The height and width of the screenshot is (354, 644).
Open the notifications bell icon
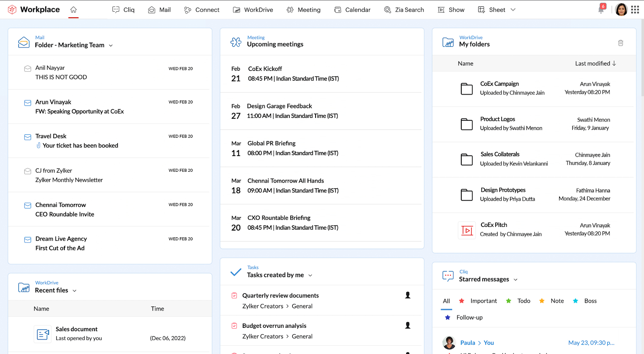(x=601, y=9)
